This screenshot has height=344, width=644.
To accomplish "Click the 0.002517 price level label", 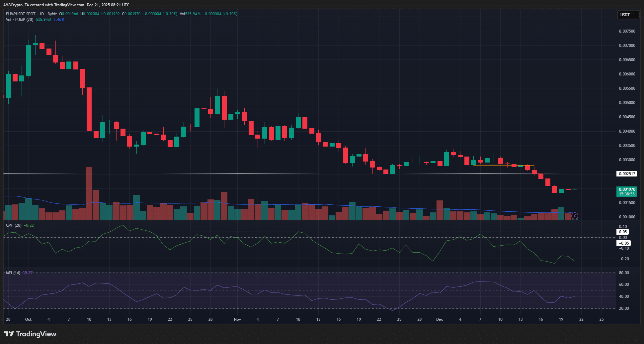I will point(627,174).
